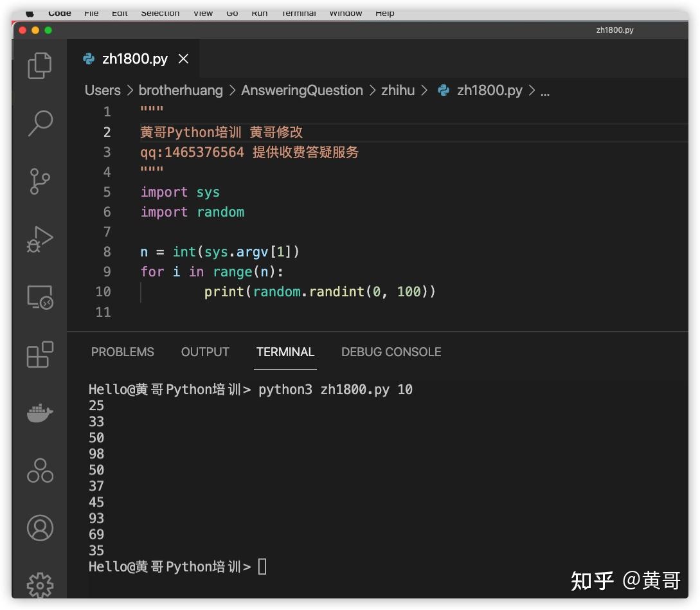Open the Remote Explorer icon
Screen dimensions: 700x610
point(40,297)
